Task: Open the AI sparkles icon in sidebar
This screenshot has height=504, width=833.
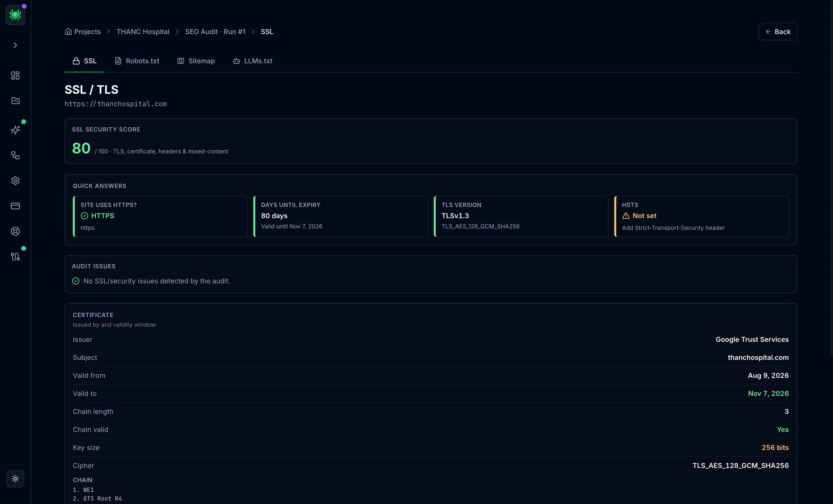Action: coord(15,130)
